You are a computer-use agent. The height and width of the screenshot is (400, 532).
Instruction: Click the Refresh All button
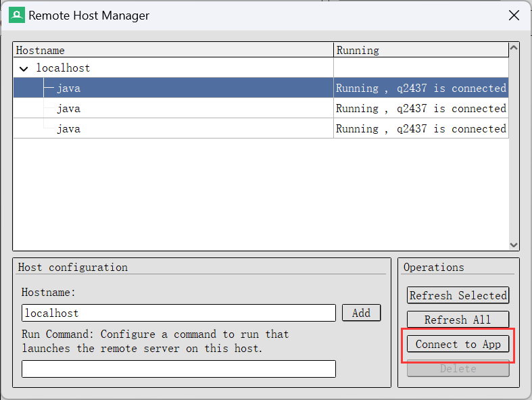(458, 320)
